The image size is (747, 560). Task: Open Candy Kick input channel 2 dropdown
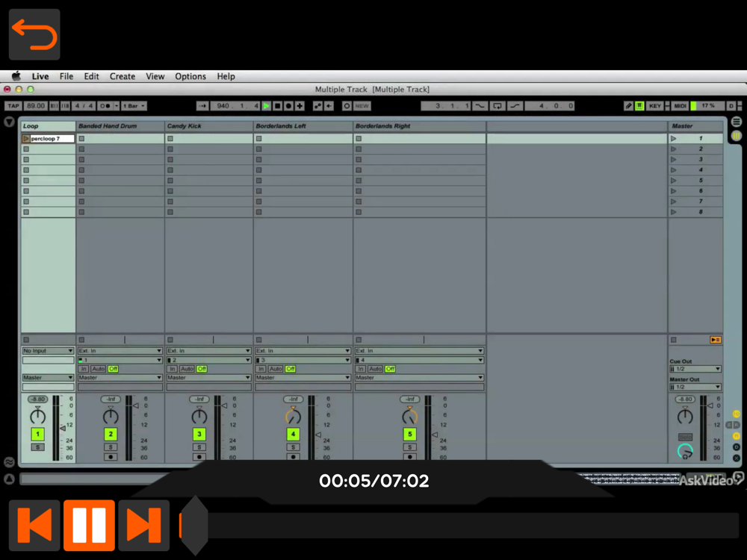pos(208,360)
